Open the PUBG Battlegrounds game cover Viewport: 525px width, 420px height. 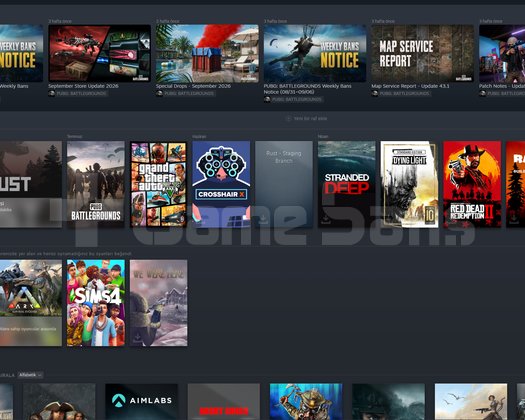[96, 184]
